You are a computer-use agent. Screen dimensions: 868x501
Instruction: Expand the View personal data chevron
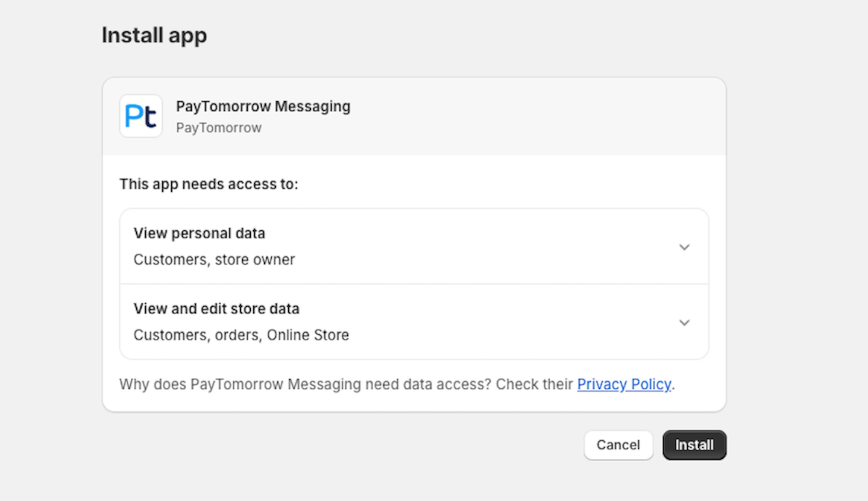coord(684,247)
